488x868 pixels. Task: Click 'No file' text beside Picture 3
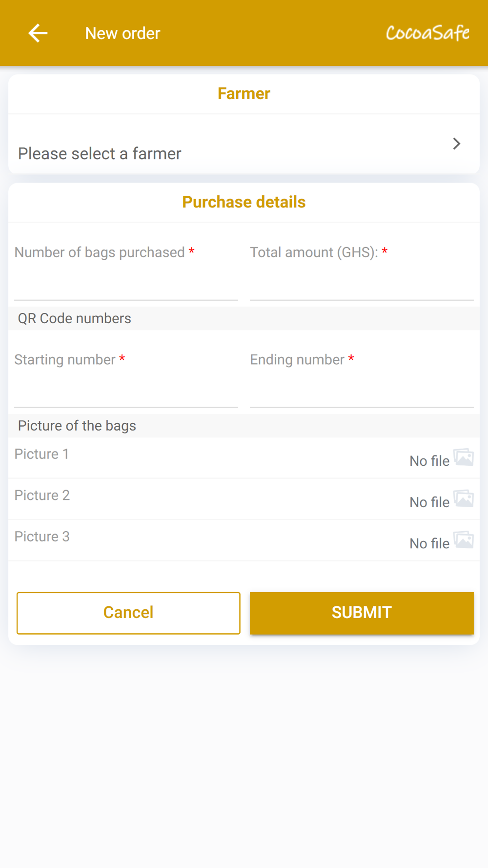click(429, 543)
